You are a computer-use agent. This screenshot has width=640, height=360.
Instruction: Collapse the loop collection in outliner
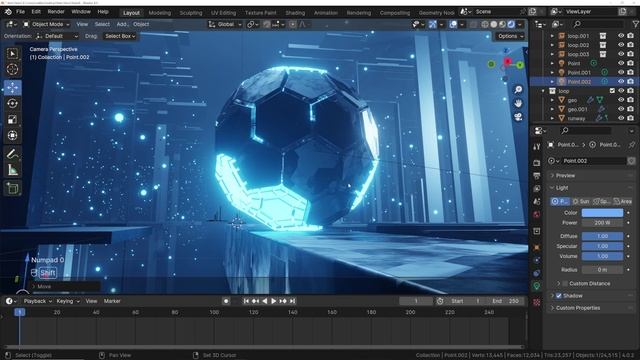coord(543,91)
